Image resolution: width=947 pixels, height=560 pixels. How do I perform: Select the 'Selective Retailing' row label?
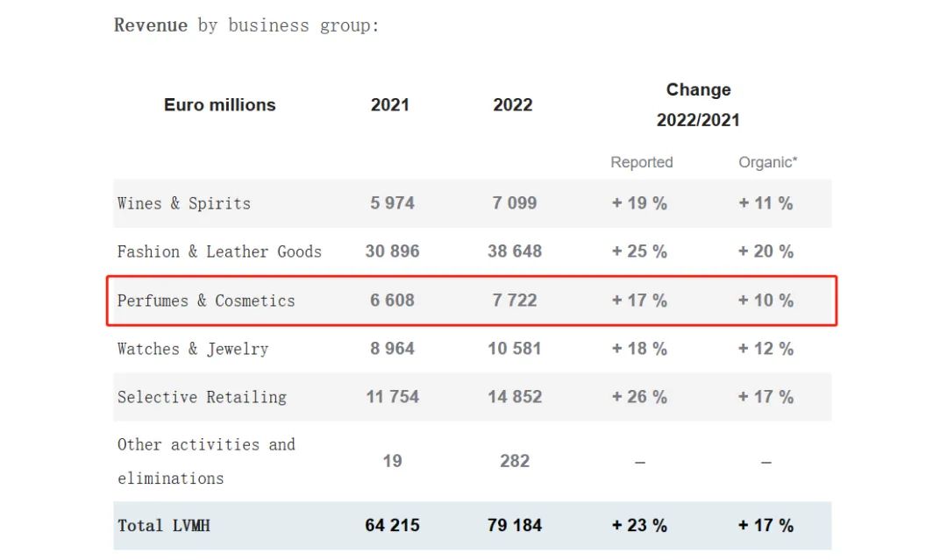(x=202, y=397)
